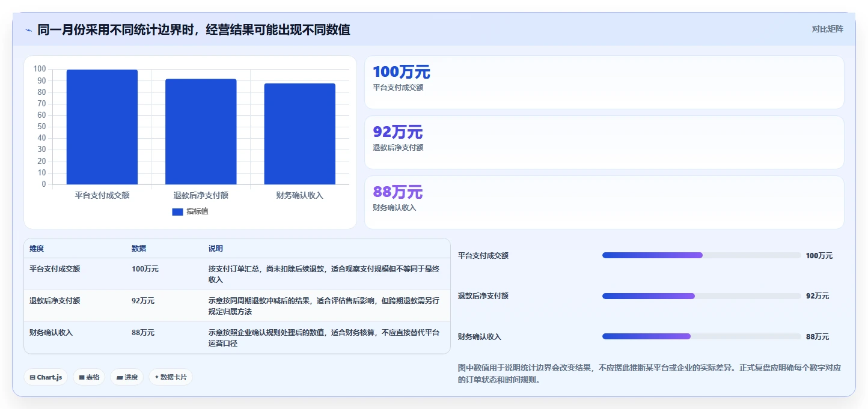Click the 退款后净支付额 bar in the chart
The image size is (868, 409).
click(201, 132)
